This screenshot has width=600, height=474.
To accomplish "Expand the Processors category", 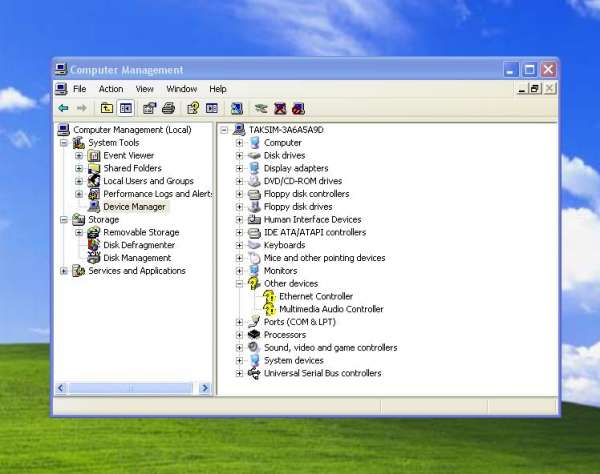I will coord(239,335).
